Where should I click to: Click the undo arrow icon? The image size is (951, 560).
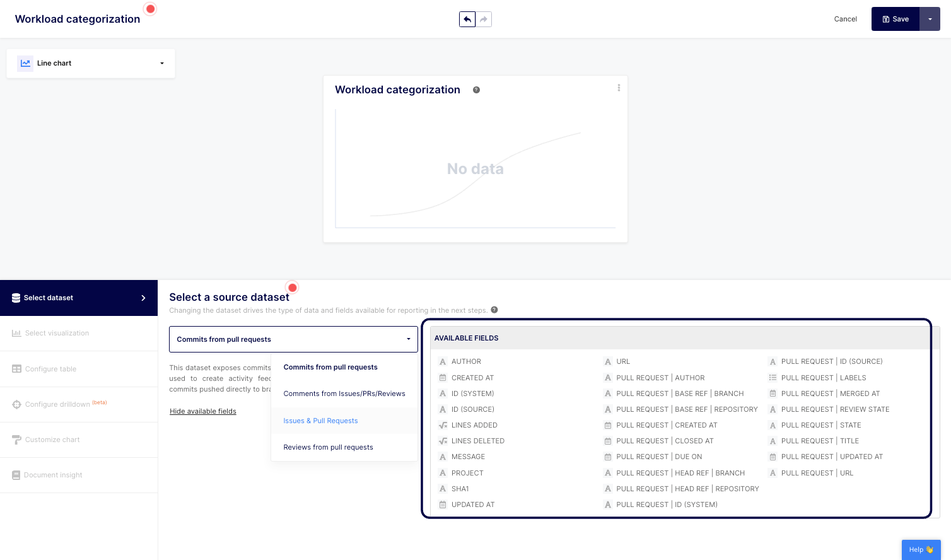[467, 20]
